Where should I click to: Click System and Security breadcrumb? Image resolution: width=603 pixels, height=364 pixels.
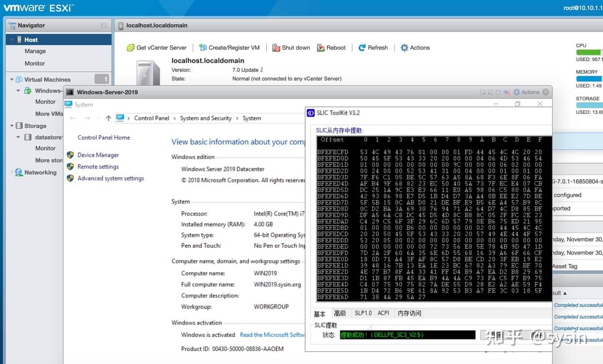206,118
